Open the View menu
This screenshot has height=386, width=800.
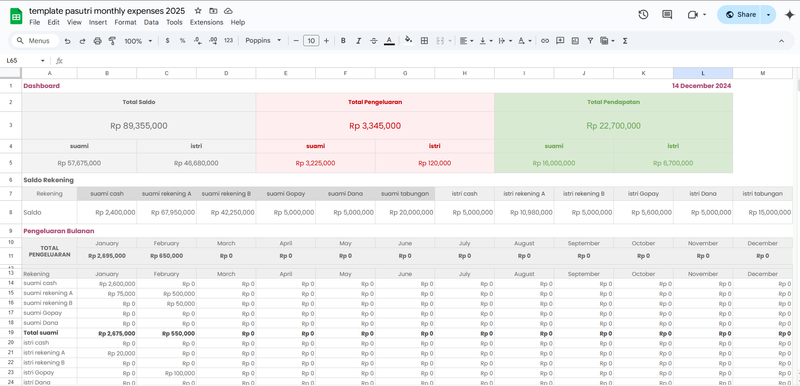(74, 22)
